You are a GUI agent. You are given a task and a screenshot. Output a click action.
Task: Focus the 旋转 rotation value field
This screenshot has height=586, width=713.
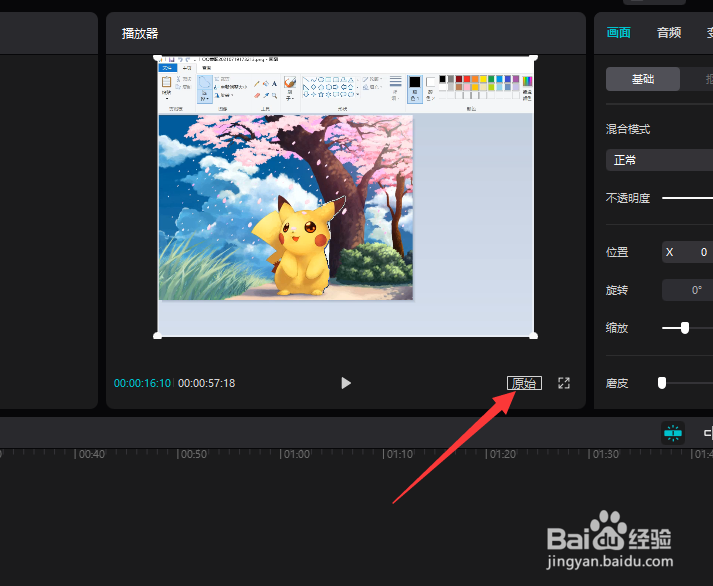[x=688, y=290]
